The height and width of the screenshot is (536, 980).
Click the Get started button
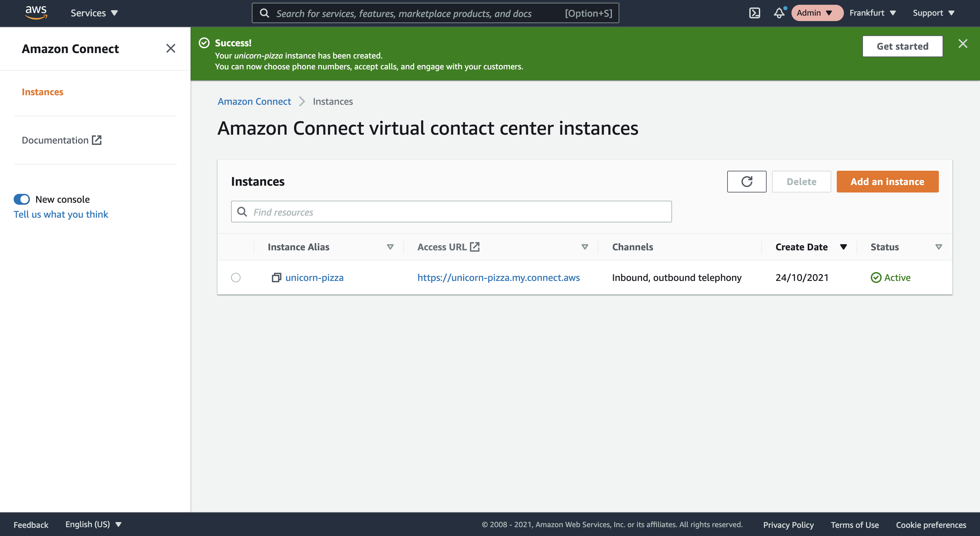pyautogui.click(x=902, y=46)
